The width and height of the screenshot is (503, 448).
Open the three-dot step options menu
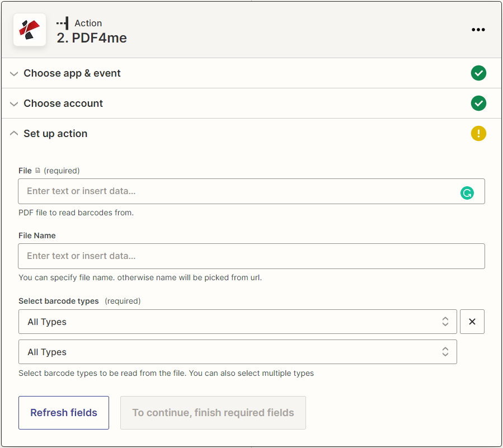[478, 30]
